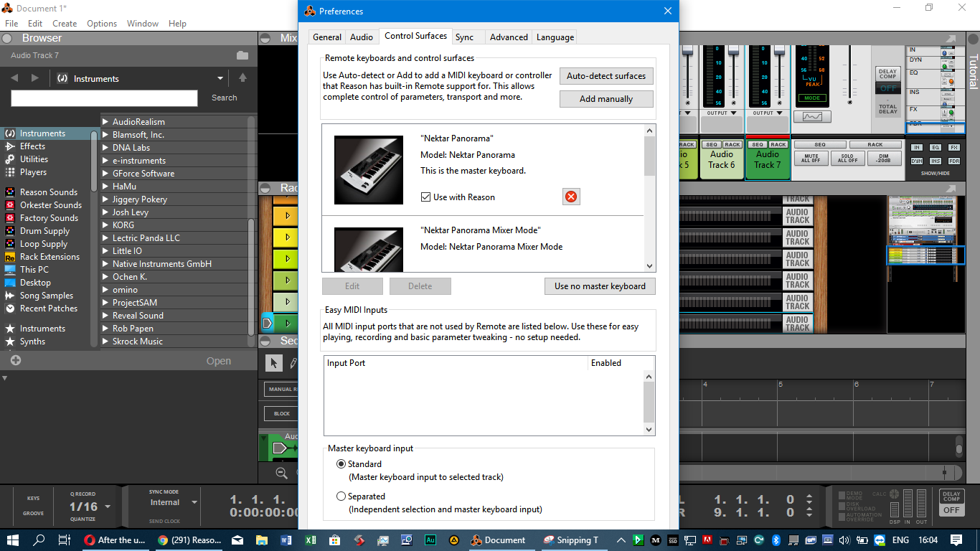This screenshot has width=980, height=551.
Task: Click the Nektar Panorama Mixer Mode thumbnail
Action: coord(369,248)
